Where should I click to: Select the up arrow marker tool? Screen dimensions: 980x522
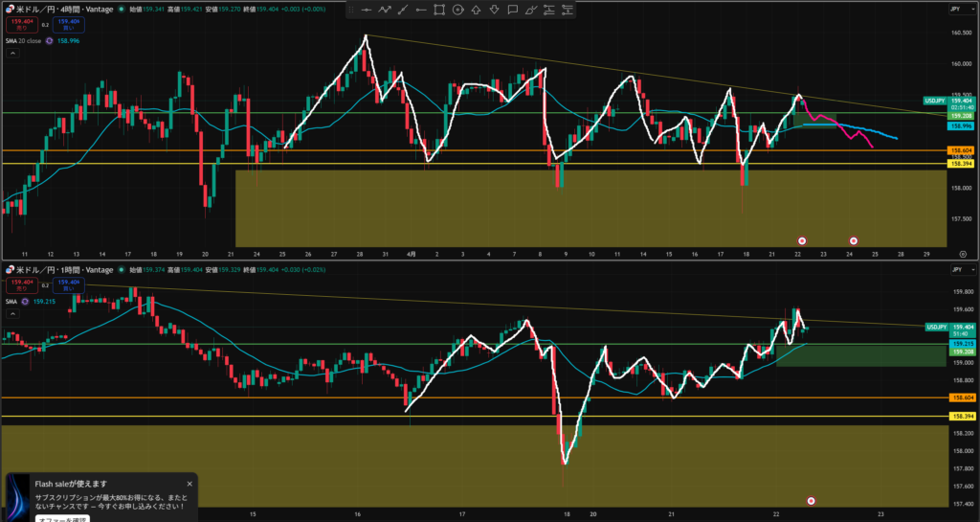pos(477,10)
